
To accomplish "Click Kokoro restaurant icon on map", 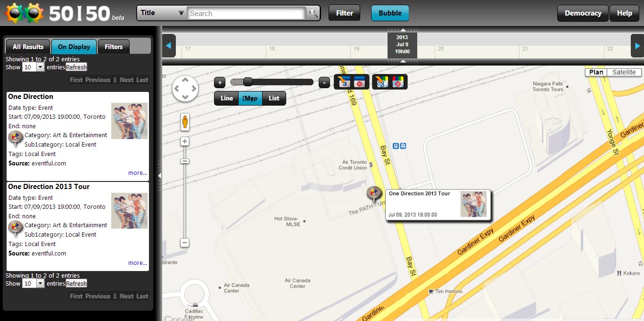I will coord(619,273).
